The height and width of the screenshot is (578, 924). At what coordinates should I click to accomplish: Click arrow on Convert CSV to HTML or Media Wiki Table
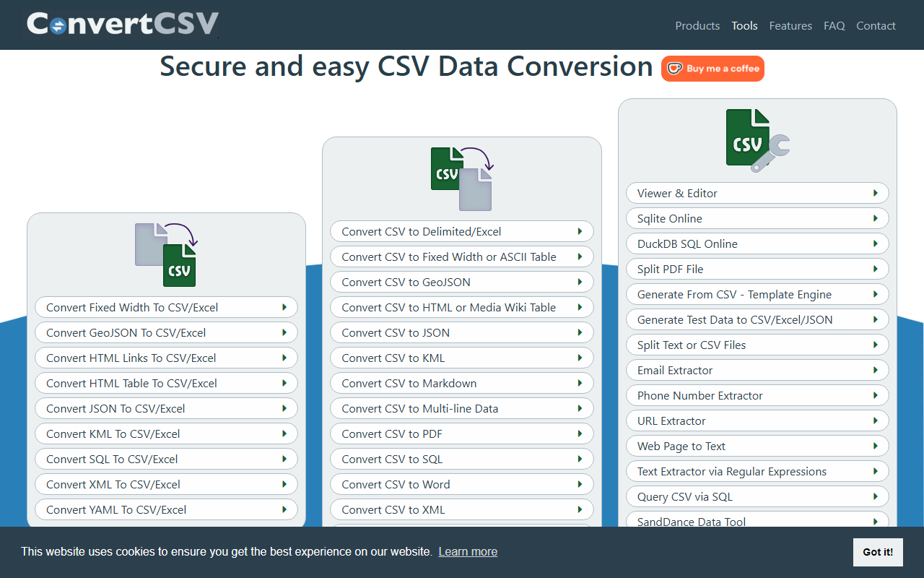point(580,307)
